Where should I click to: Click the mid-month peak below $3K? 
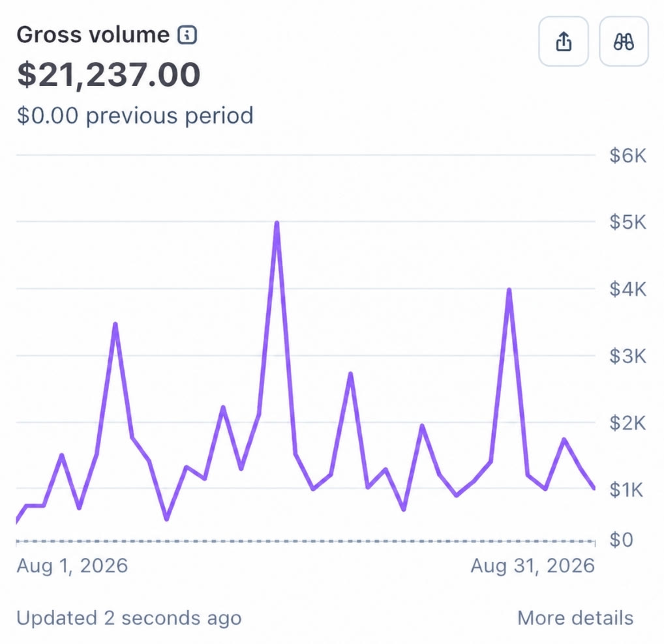click(351, 374)
